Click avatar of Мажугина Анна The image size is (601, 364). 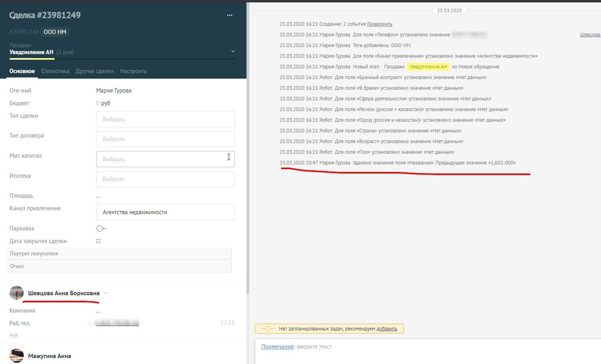tap(17, 356)
